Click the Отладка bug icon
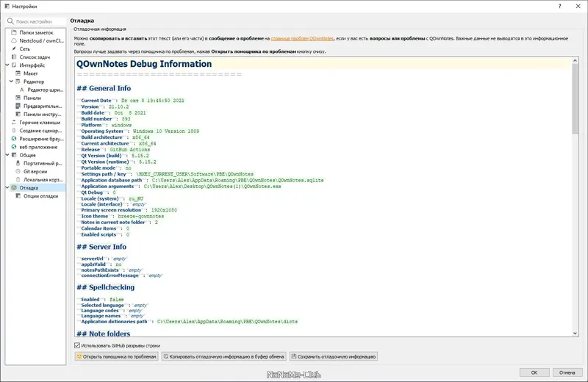 click(14, 187)
